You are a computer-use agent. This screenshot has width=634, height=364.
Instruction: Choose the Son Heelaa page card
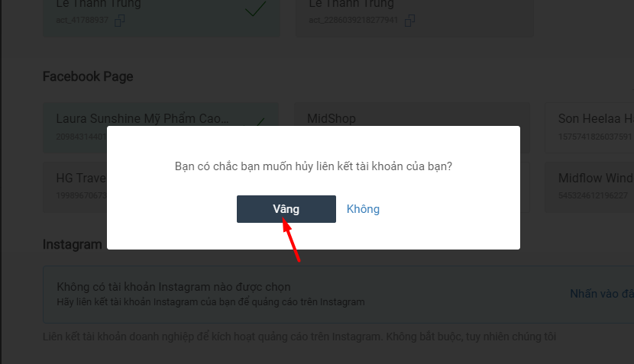point(590,127)
